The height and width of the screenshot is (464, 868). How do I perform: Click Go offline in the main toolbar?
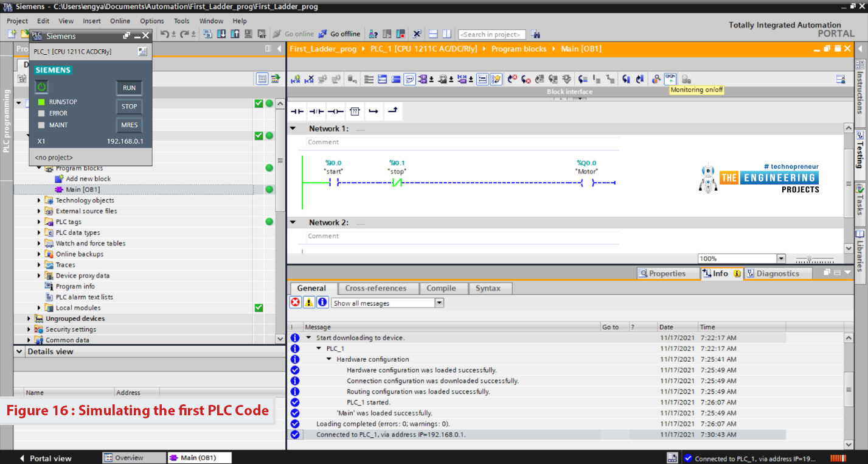tap(339, 34)
